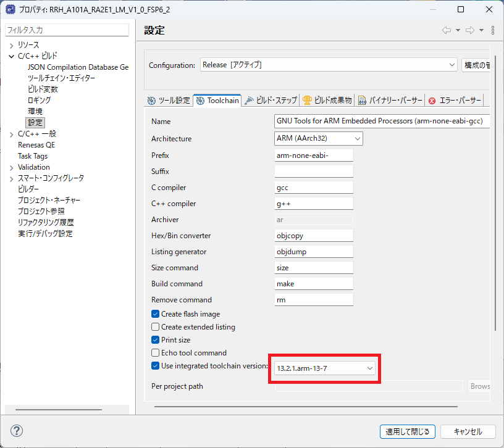Open the Configuration Release dropdown
504x448 pixels.
click(x=328, y=65)
